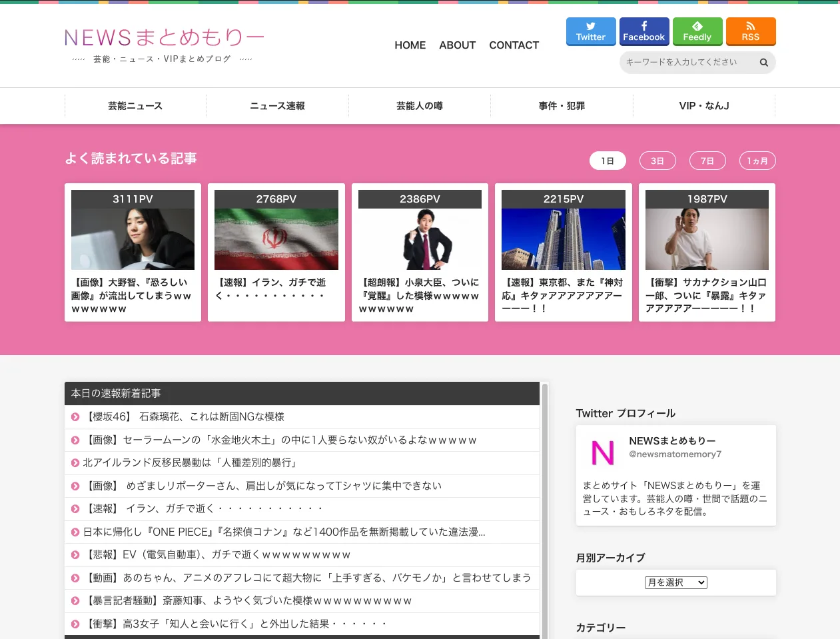This screenshot has height=639, width=840.
Task: Open 斎藤知事 暴言記者騒動 article link
Action: pos(247,601)
